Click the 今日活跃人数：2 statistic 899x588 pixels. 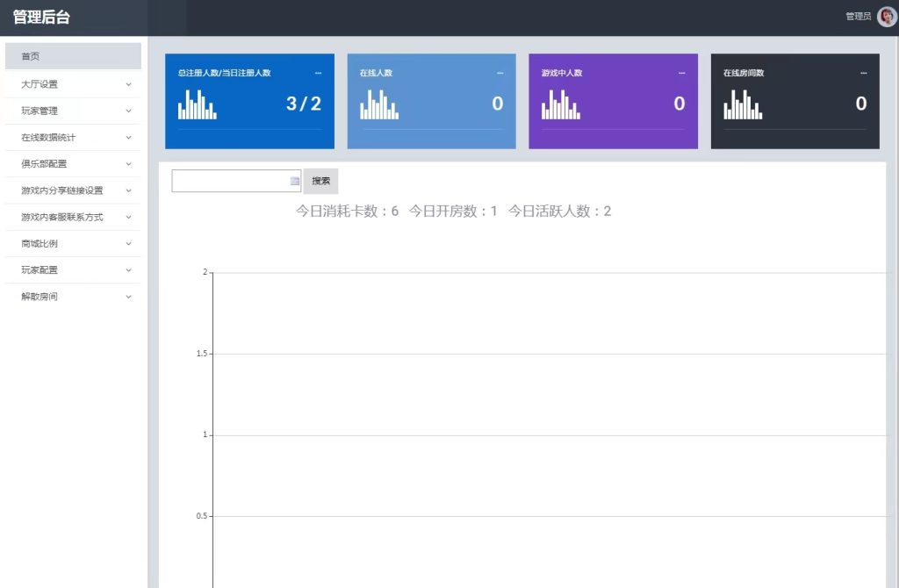(559, 211)
